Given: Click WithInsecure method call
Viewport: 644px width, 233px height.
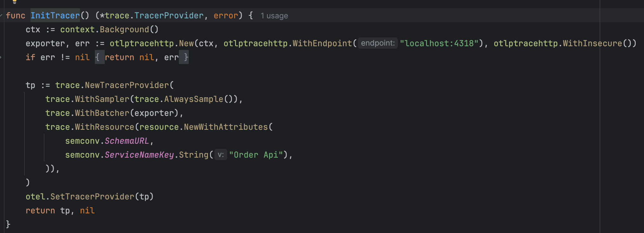Looking at the screenshot, I should 592,43.
